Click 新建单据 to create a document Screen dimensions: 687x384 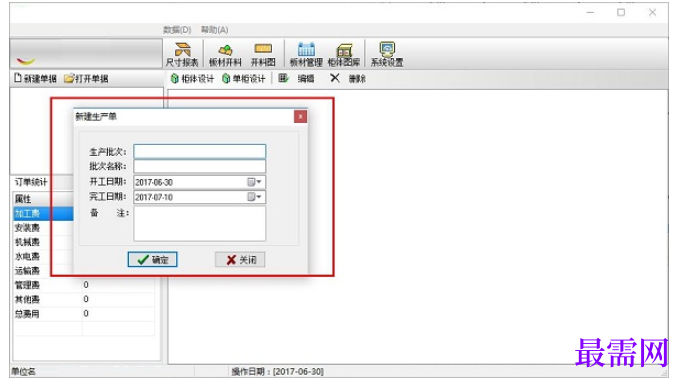click(35, 78)
